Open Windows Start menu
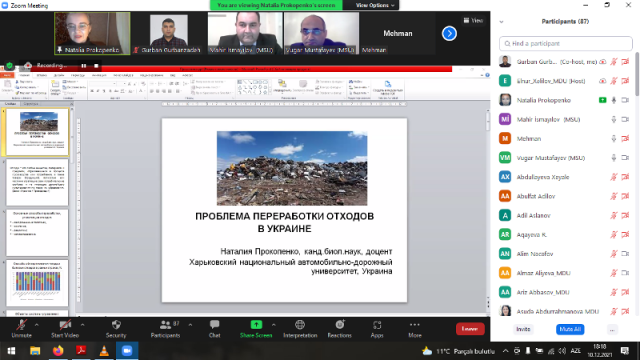The height and width of the screenshot is (360, 640). 11,351
